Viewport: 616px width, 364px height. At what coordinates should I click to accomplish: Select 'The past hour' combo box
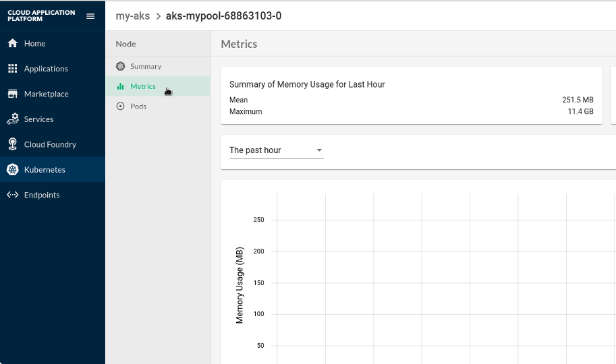(x=270, y=150)
